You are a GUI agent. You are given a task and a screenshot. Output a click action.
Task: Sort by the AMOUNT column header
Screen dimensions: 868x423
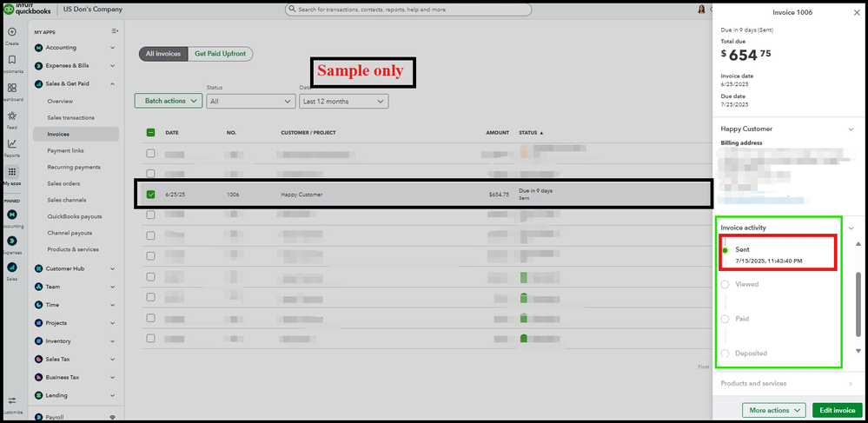[x=497, y=133]
